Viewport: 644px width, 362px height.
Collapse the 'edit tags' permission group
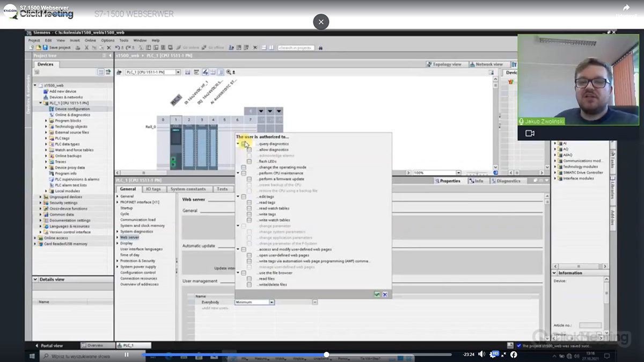(238, 197)
